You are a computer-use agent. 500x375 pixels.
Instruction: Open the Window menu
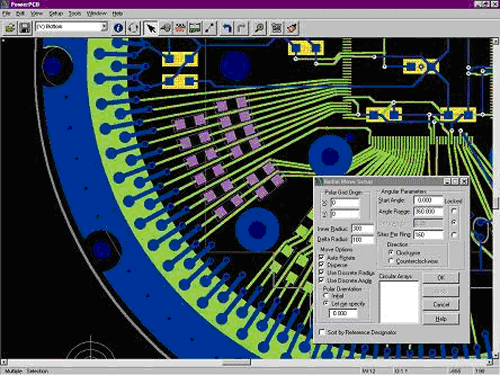(97, 13)
